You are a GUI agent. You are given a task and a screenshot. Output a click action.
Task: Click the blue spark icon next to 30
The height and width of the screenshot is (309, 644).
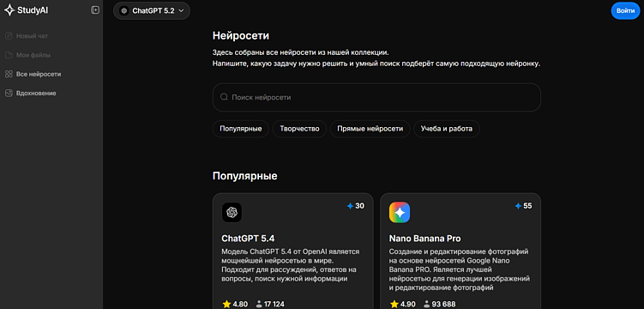[350, 206]
